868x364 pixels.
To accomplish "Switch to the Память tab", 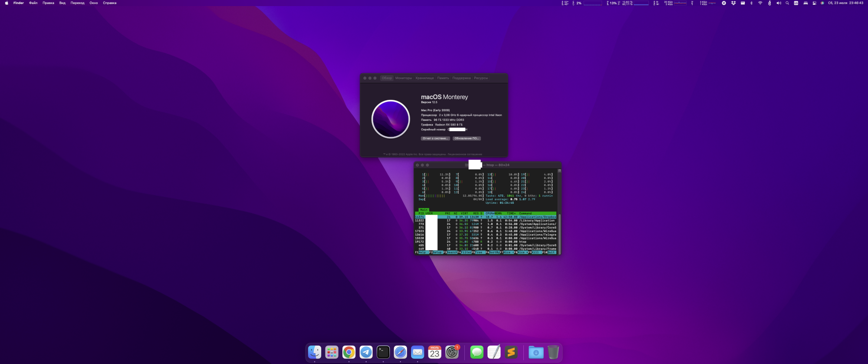I will tap(443, 78).
